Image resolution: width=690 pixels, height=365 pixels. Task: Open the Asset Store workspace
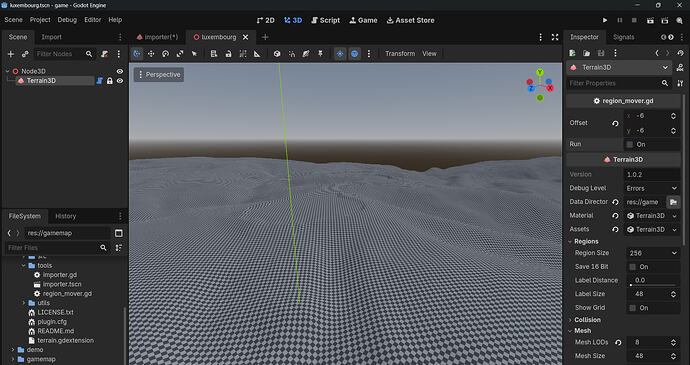coord(411,20)
